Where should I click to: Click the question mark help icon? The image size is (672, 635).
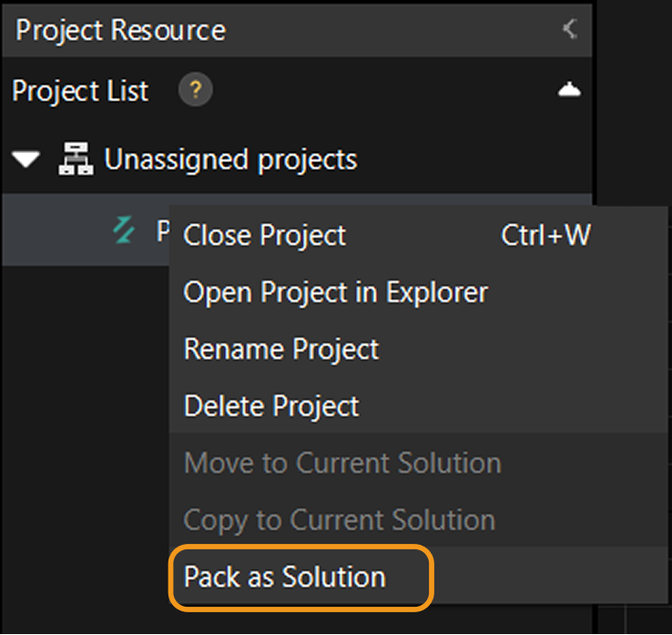pyautogui.click(x=196, y=90)
